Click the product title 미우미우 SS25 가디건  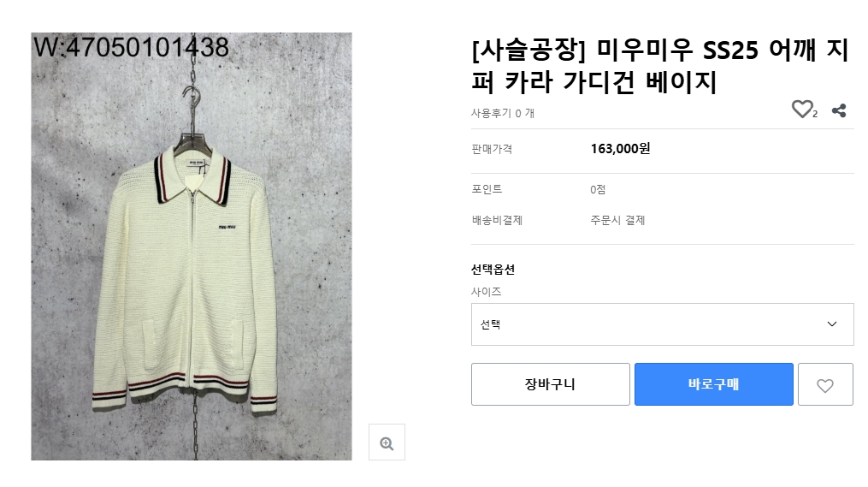coord(658,67)
